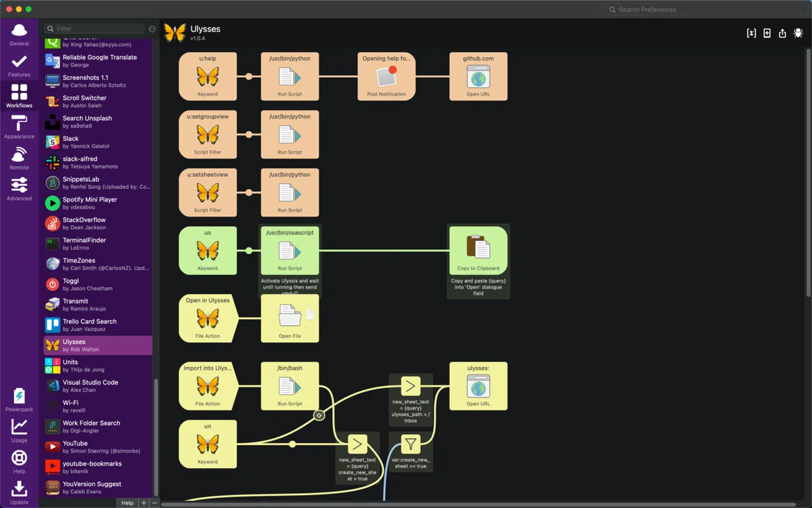
Task: Select the Post Notification node
Action: (x=386, y=77)
